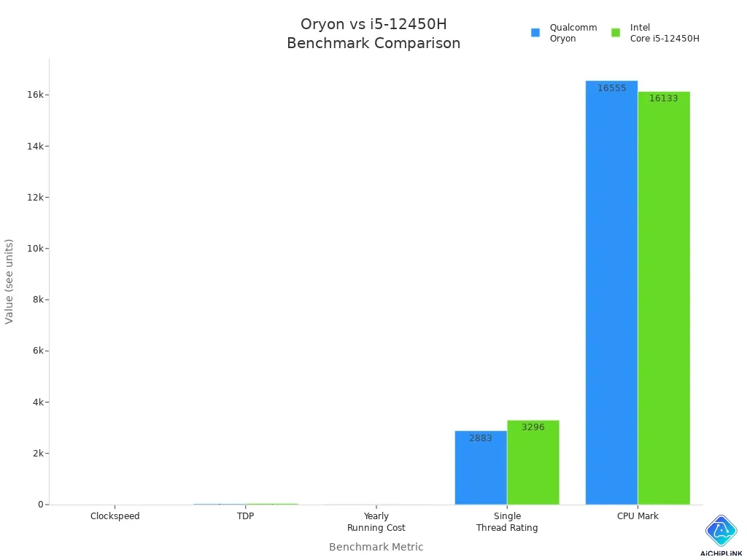Viewport: 747px width, 560px height.
Task: Click the tallest blue CPU Mark bar
Action: click(x=611, y=292)
